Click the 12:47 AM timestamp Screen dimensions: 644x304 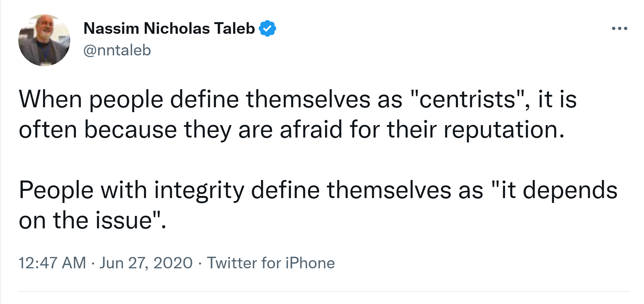click(x=52, y=263)
